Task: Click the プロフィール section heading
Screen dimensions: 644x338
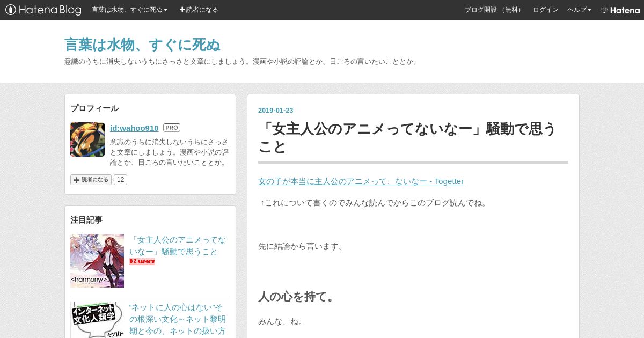Action: pyautogui.click(x=94, y=108)
